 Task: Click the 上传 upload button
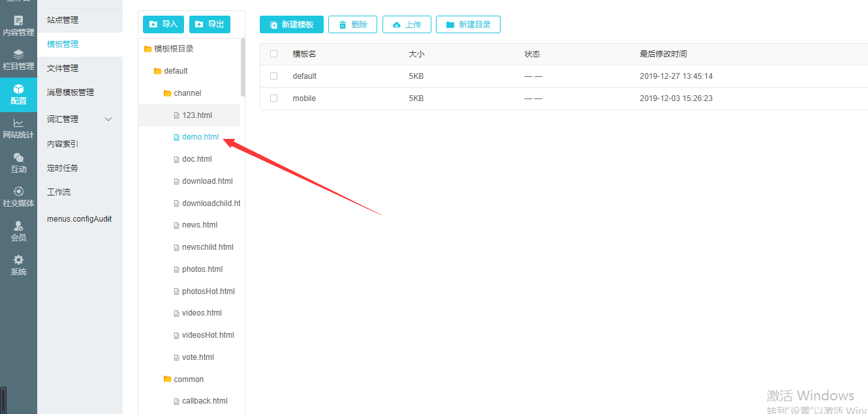pos(407,25)
